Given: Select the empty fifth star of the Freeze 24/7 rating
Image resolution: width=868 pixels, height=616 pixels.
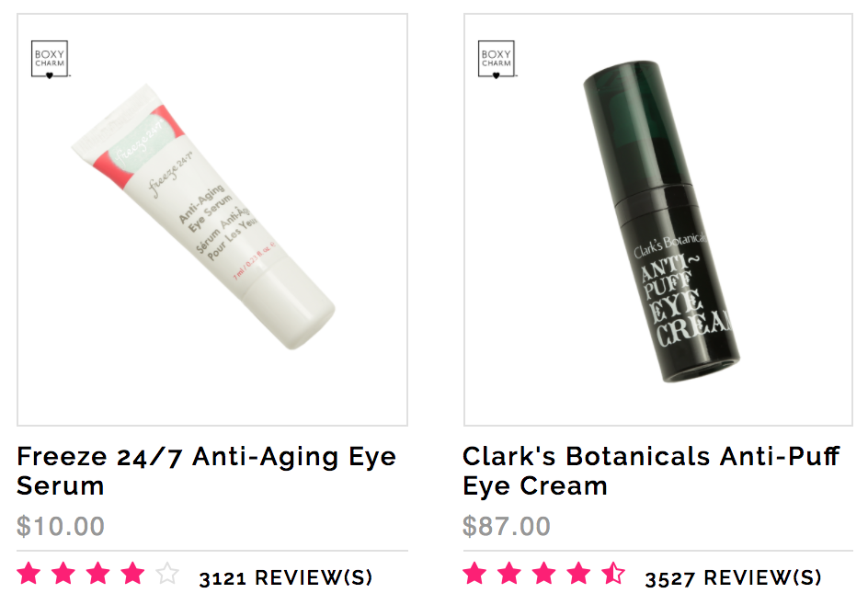Looking at the screenshot, I should [x=167, y=574].
